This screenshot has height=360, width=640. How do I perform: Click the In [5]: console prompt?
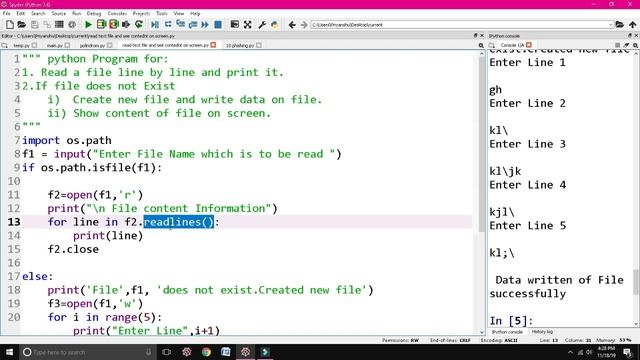coord(511,321)
